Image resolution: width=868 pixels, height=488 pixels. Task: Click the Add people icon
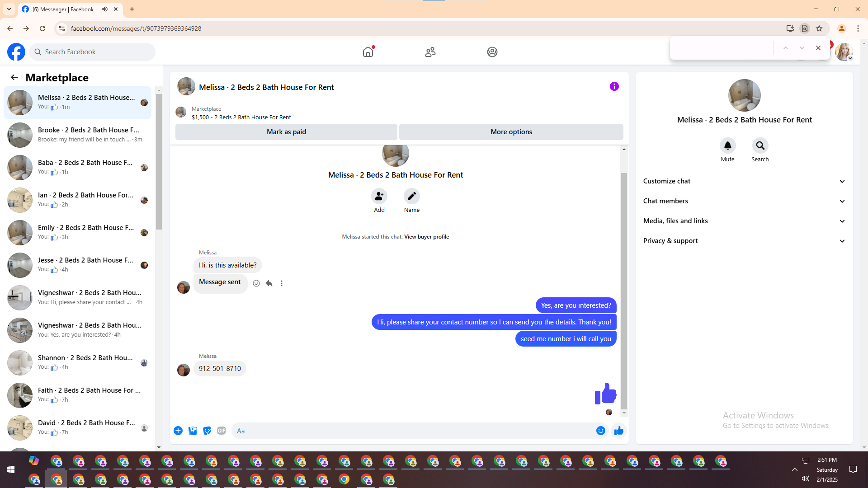click(x=379, y=196)
